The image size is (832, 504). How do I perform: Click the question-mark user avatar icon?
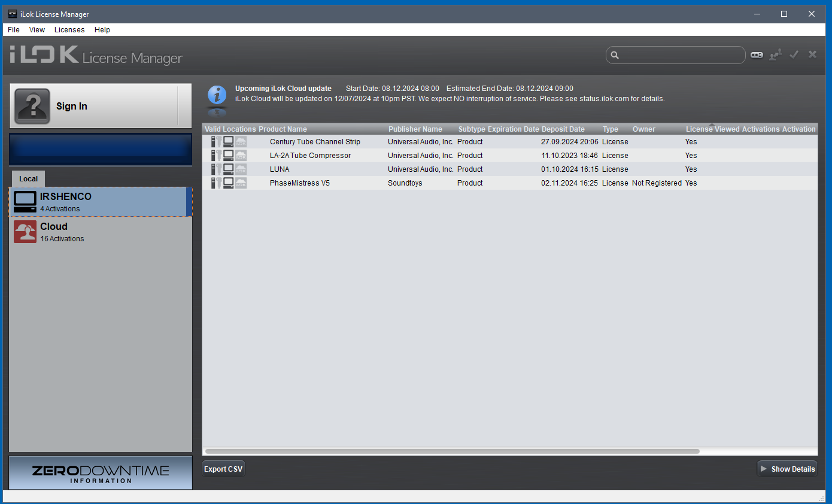(x=32, y=106)
